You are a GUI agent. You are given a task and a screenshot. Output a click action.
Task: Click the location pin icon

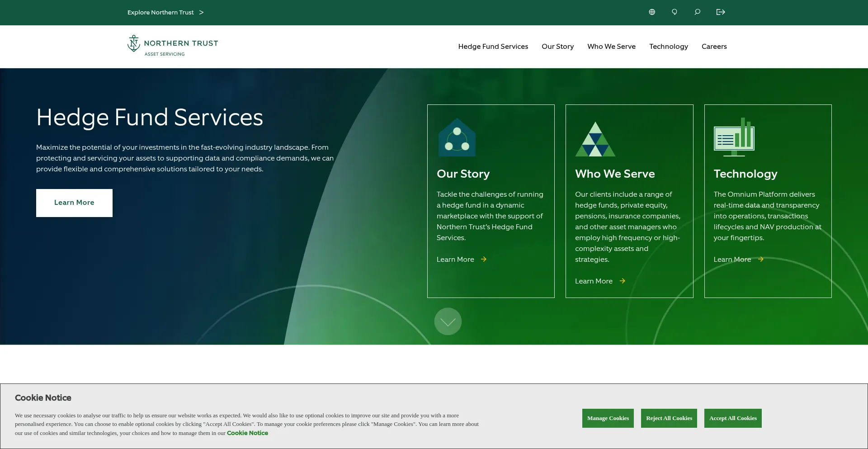(x=675, y=12)
